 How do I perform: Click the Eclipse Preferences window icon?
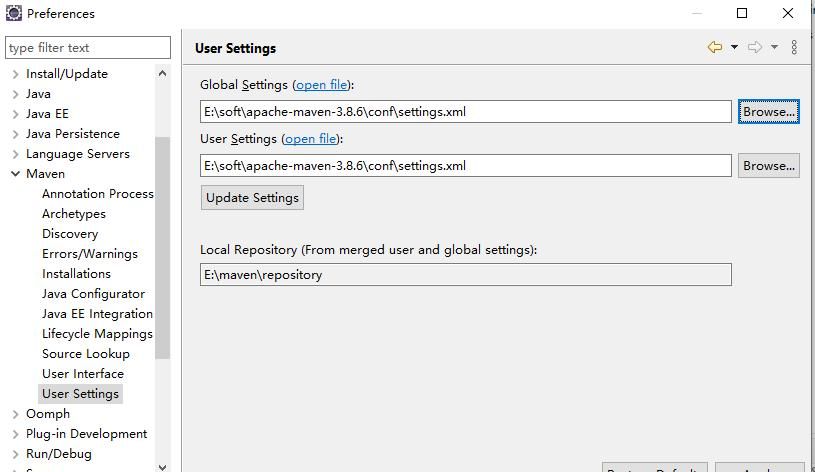tap(14, 14)
